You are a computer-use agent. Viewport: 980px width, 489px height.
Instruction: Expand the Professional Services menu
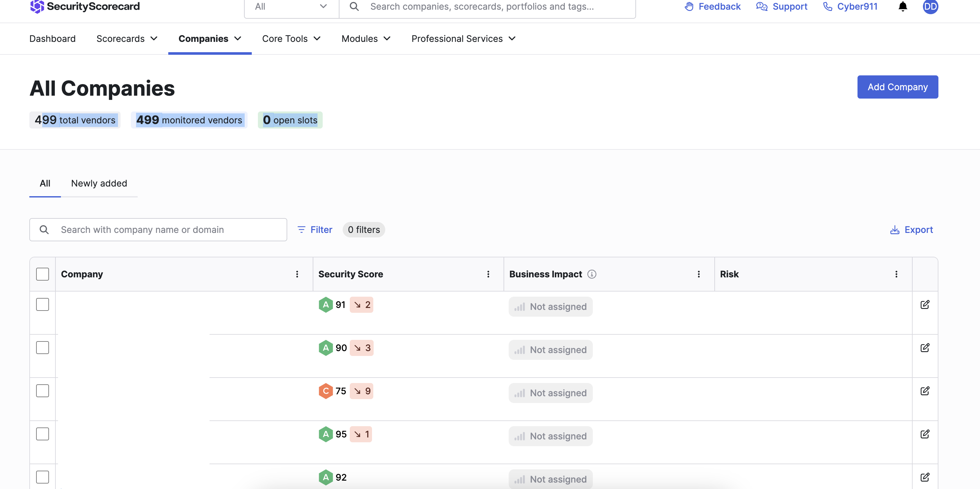tap(464, 39)
